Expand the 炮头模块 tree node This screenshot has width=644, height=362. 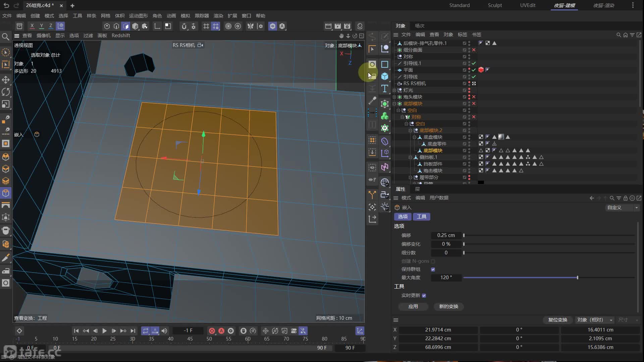point(394,97)
